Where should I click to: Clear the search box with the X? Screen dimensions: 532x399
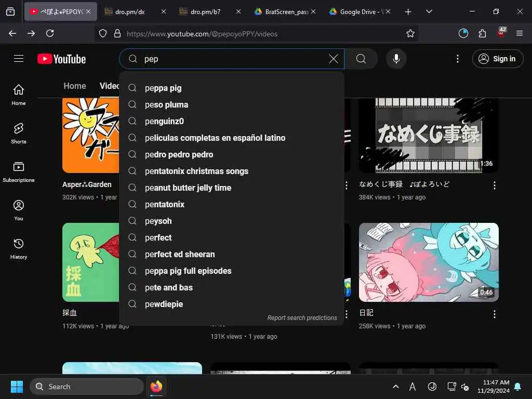pyautogui.click(x=334, y=59)
